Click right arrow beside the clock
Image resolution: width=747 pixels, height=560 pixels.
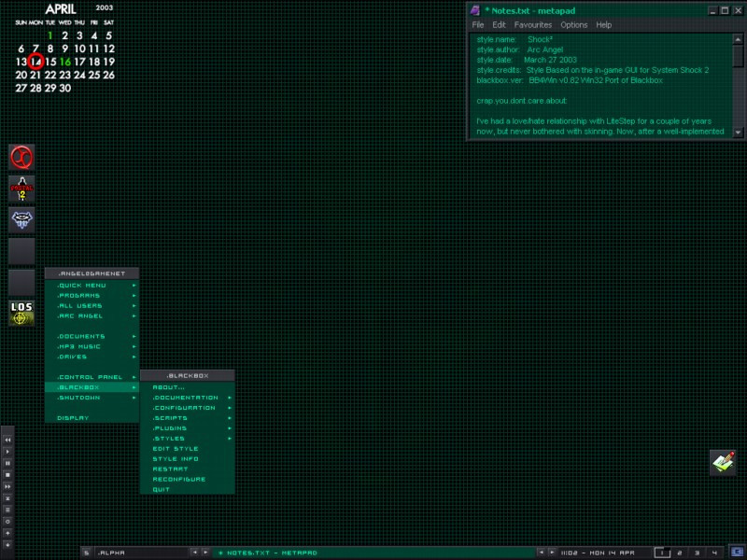point(552,553)
